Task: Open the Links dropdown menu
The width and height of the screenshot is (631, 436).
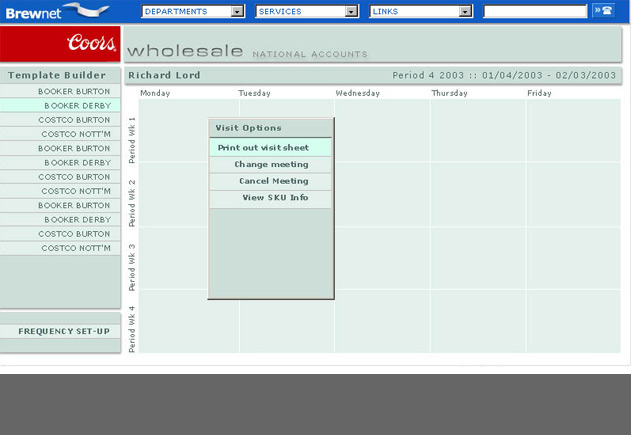Action: [421, 12]
